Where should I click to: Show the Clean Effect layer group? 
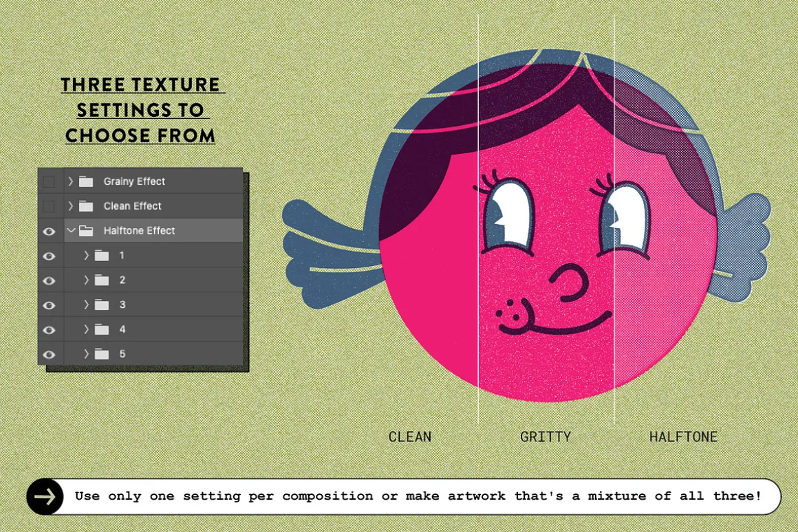49,206
